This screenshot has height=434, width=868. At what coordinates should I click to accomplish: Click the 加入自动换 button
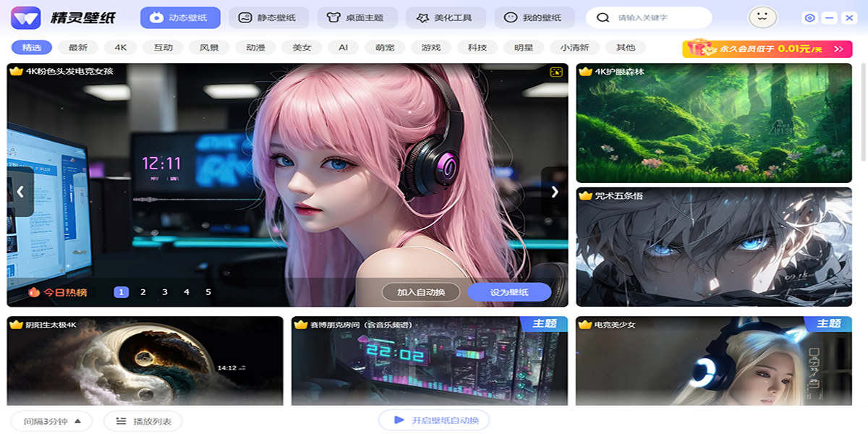[421, 292]
